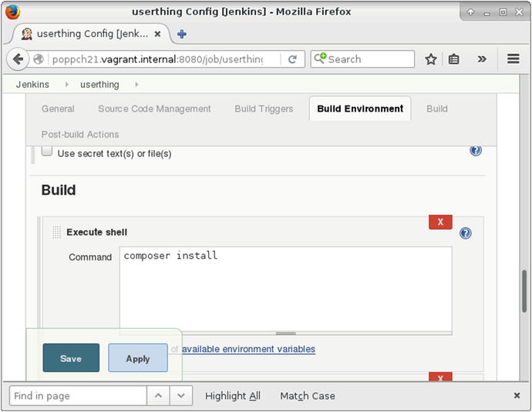Click the site identity globe icon
Screen dimensions: 532x412
point(39,59)
